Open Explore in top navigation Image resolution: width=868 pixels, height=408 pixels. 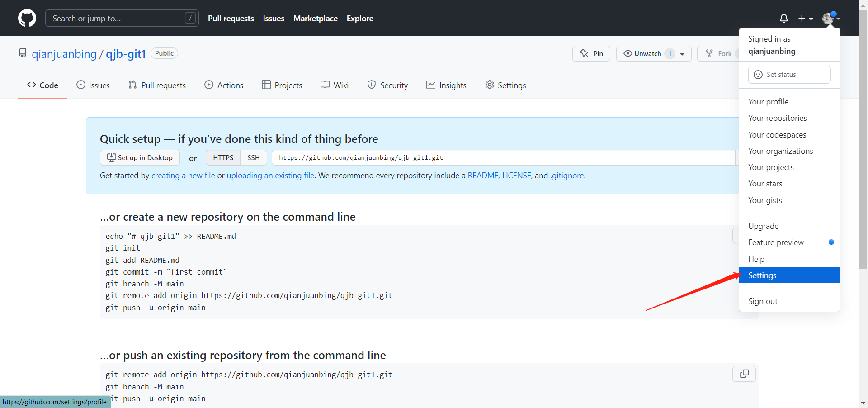point(360,19)
